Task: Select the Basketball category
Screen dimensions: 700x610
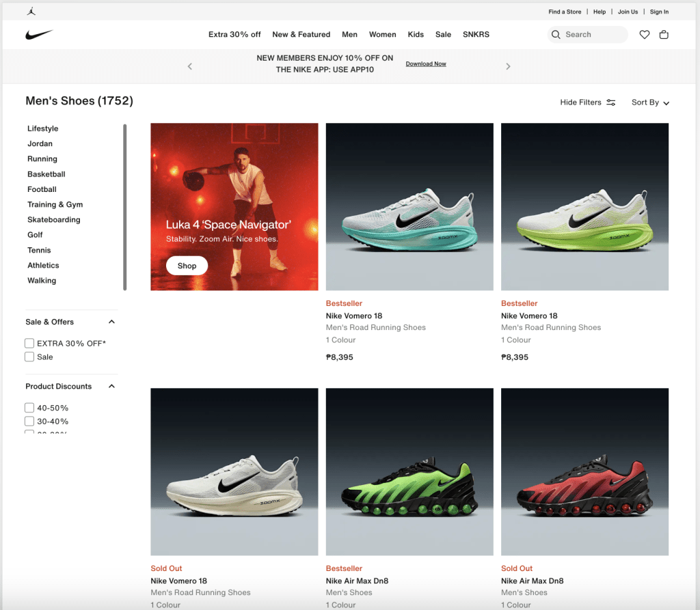Action: point(46,174)
